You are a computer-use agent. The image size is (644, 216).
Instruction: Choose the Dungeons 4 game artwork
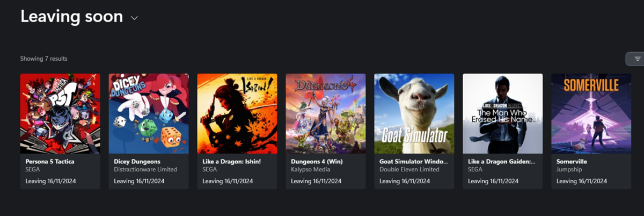(x=326, y=113)
